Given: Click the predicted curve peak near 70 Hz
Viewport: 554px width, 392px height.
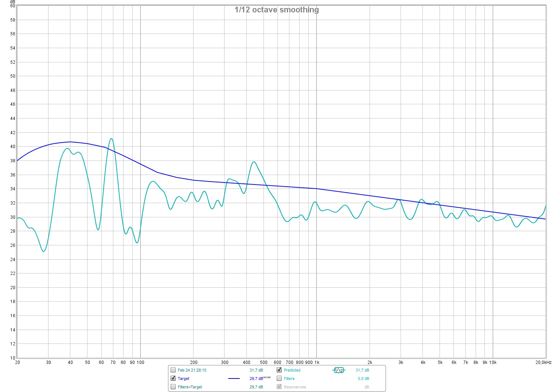Looking at the screenshot, I should click(111, 139).
